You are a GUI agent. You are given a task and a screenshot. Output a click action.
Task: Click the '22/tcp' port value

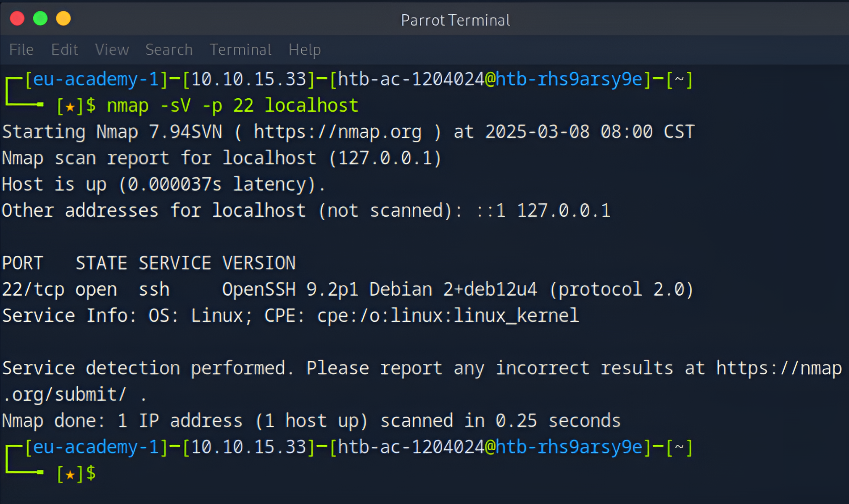pyautogui.click(x=33, y=289)
